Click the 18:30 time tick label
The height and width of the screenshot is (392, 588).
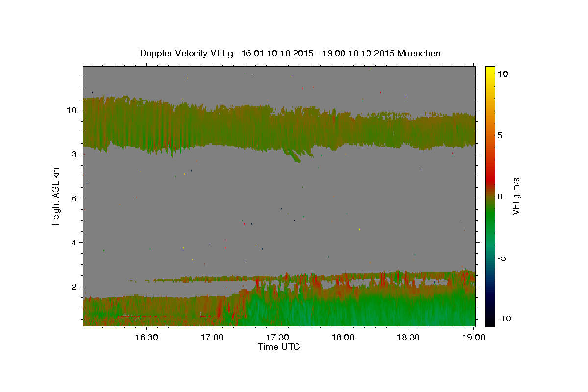408,337
